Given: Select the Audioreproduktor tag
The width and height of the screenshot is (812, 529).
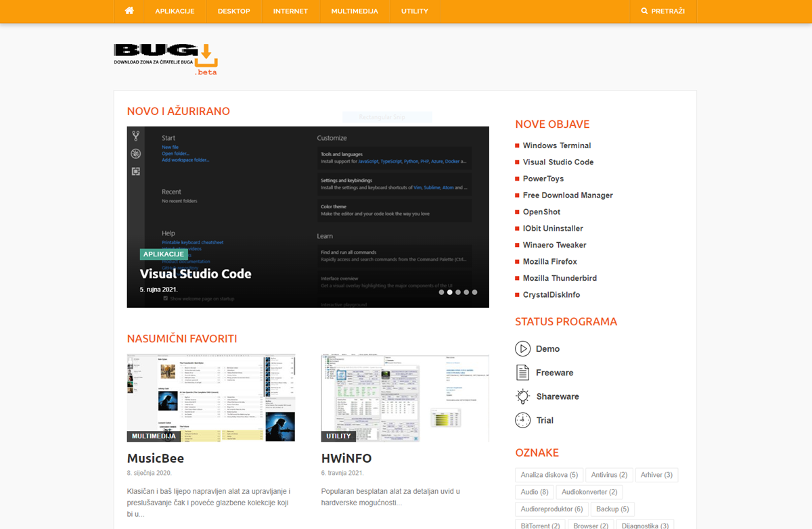Looking at the screenshot, I should (x=552, y=509).
